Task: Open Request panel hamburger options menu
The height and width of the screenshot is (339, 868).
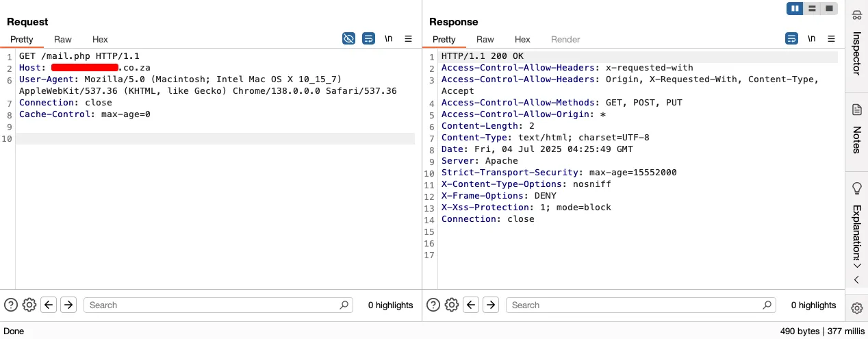Action: pyautogui.click(x=408, y=38)
